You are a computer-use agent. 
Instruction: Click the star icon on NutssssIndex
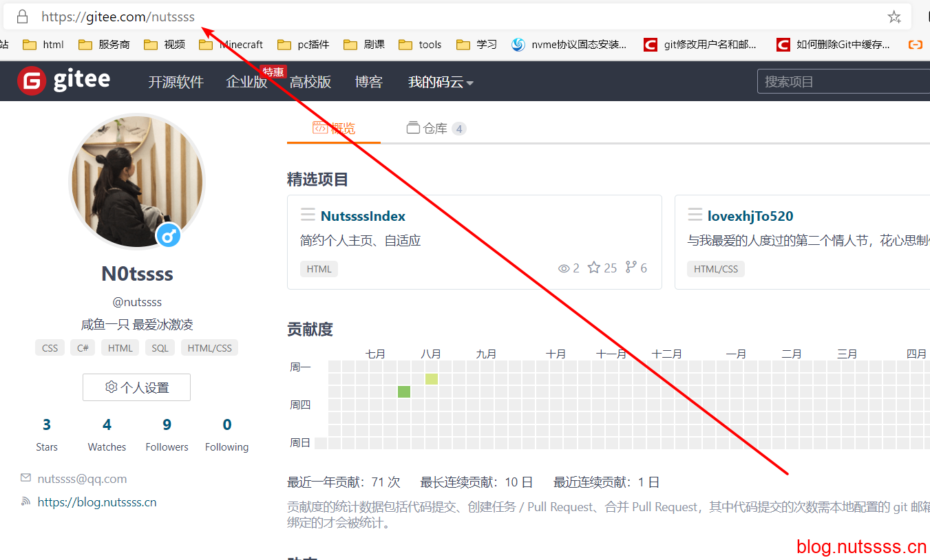594,268
